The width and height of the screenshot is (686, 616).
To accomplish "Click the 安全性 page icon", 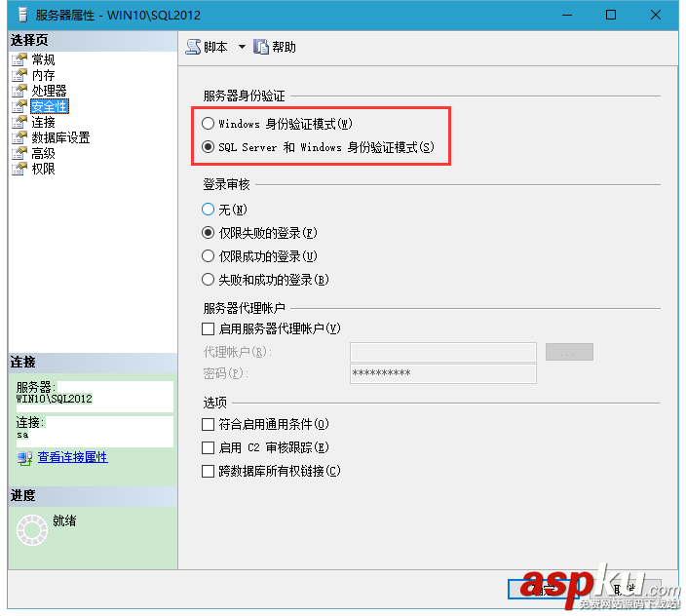I will click(x=19, y=106).
